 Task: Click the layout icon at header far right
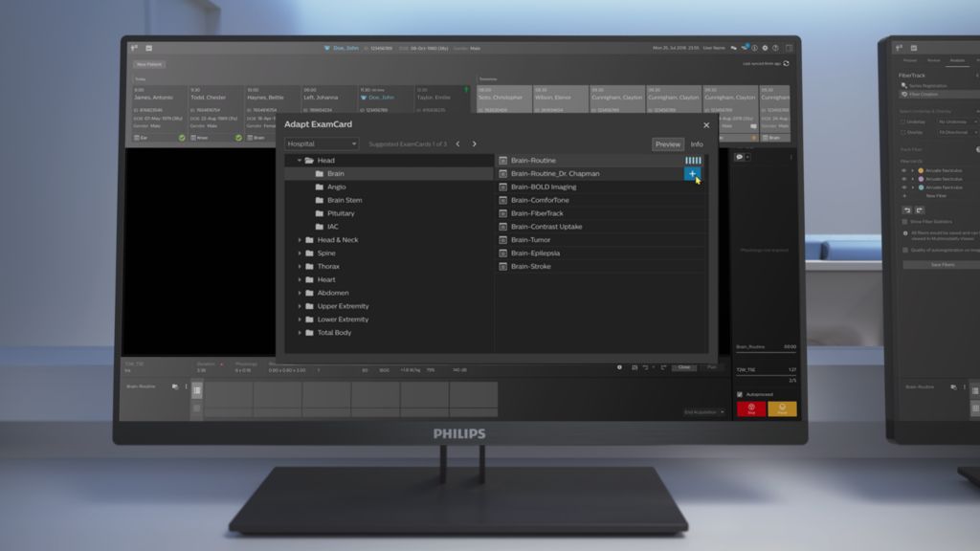click(x=790, y=48)
